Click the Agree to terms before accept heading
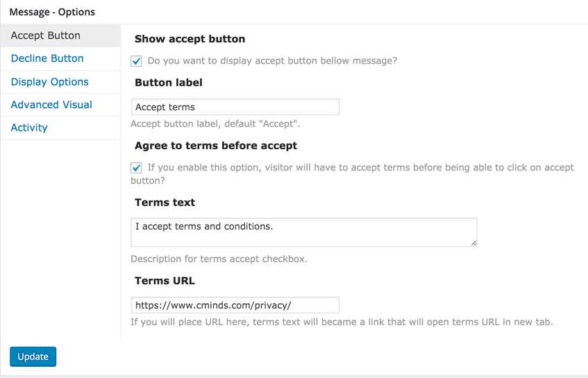The image size is (588, 378). click(x=216, y=146)
